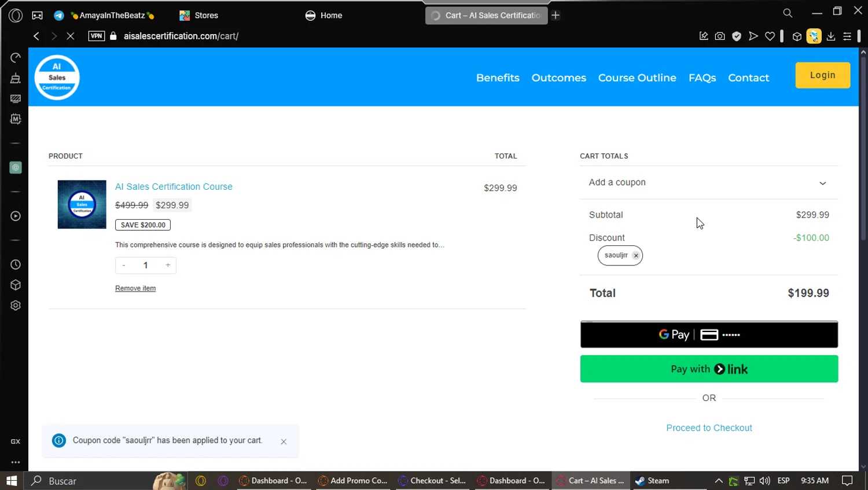Click the AI Sales Certification logo
This screenshot has height=490, width=868.
pos(57,77)
